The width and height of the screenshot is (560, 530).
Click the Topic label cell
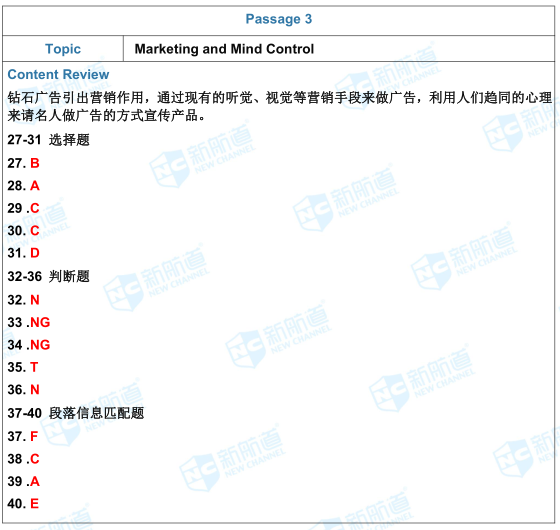[x=63, y=49]
